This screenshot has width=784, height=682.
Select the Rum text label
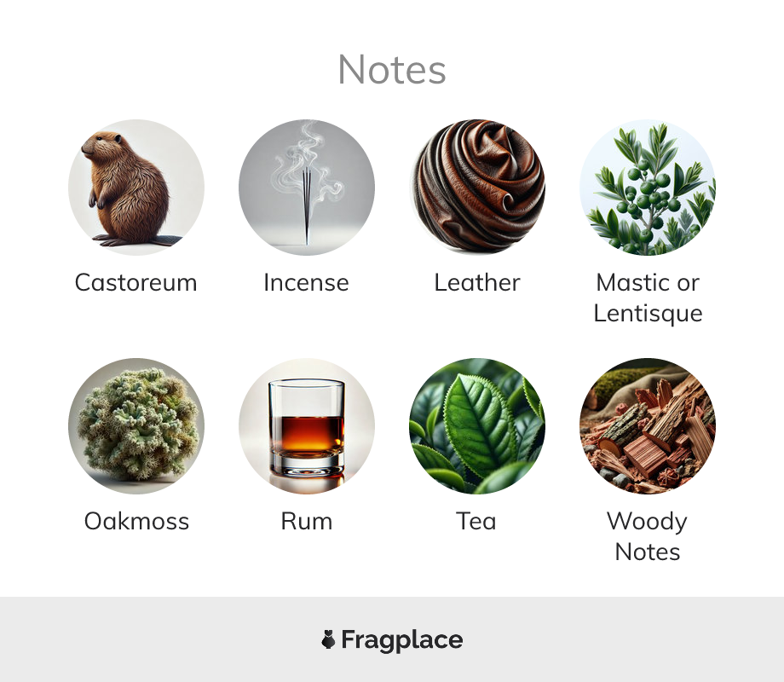(307, 522)
